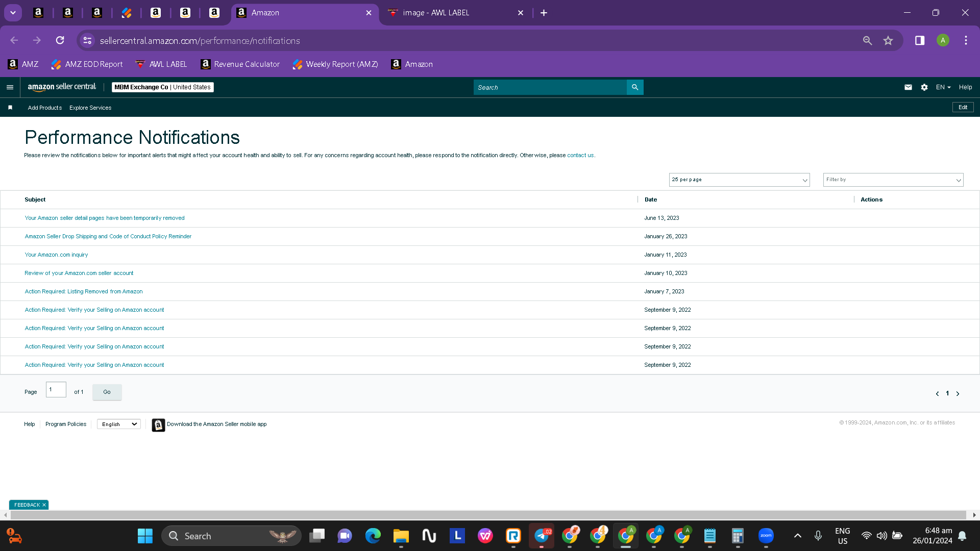Open the Your Amazon.com inquiry notification

56,255
